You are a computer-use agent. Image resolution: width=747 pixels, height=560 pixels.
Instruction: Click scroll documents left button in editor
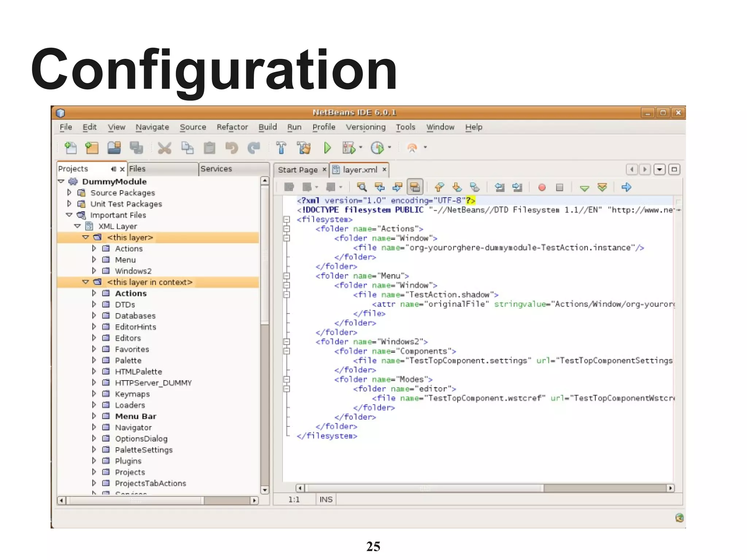(x=632, y=169)
